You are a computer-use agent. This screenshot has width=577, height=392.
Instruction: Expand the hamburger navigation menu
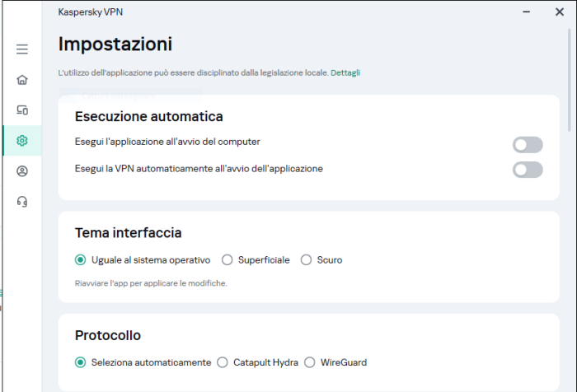22,49
